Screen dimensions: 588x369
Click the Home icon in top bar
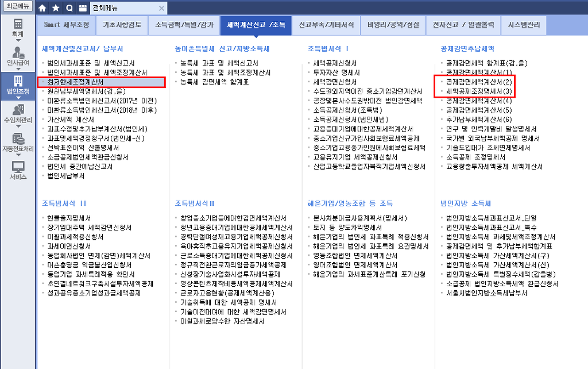tap(42, 8)
